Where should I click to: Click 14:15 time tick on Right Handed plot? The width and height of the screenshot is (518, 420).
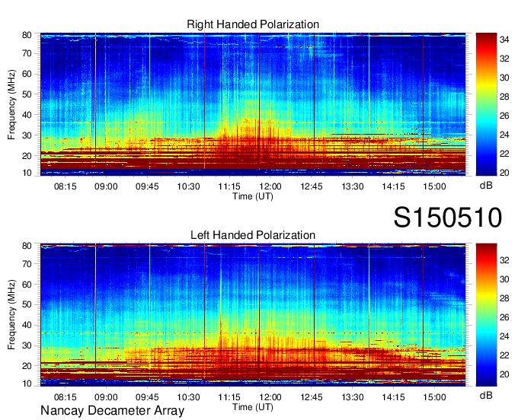[394, 186]
